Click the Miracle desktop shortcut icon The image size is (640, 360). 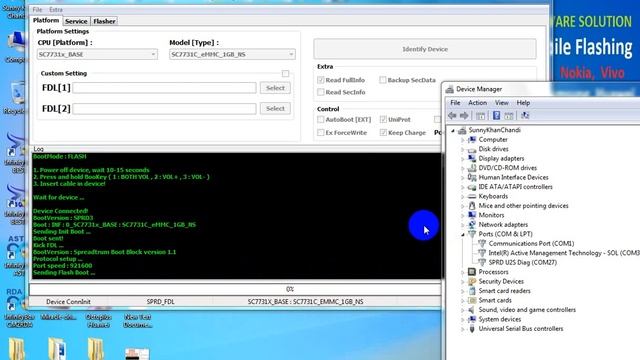click(x=58, y=317)
